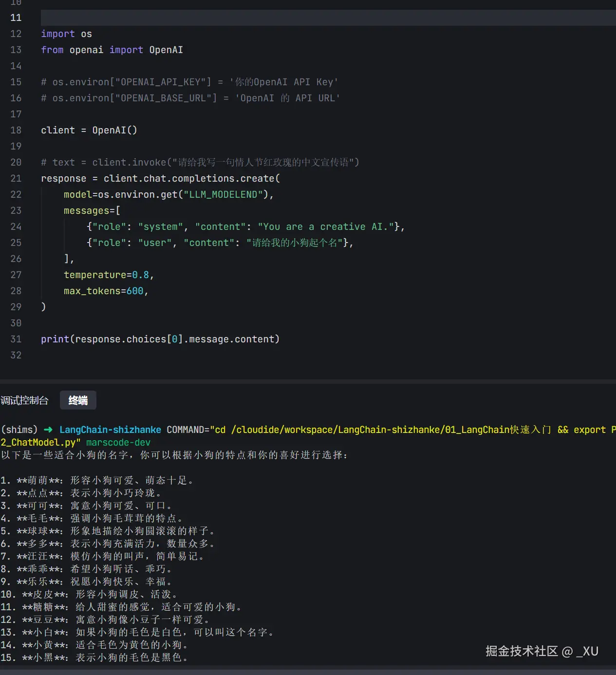Viewport: 616px width, 675px height.
Task: Click LangChain-shizhanke in the terminal prompt
Action: 110,430
